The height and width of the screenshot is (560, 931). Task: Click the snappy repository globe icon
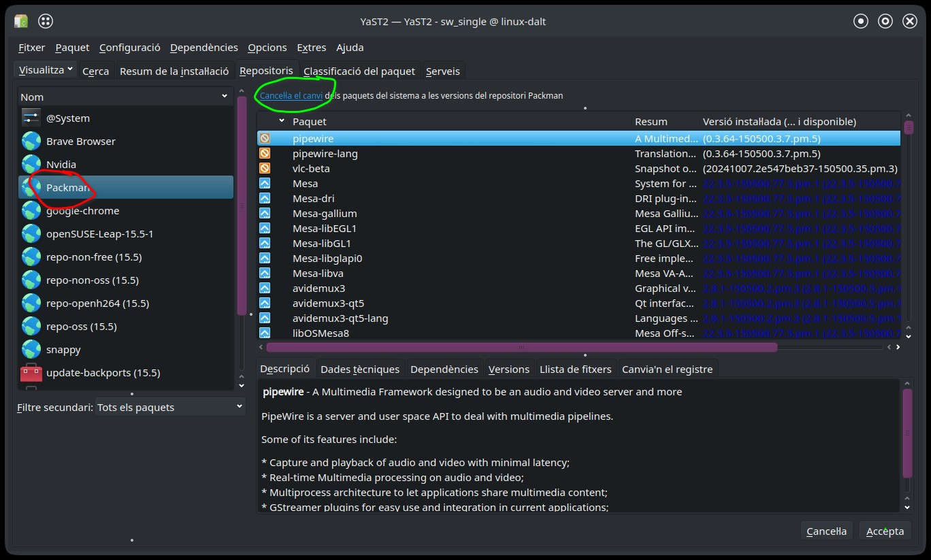click(x=31, y=349)
